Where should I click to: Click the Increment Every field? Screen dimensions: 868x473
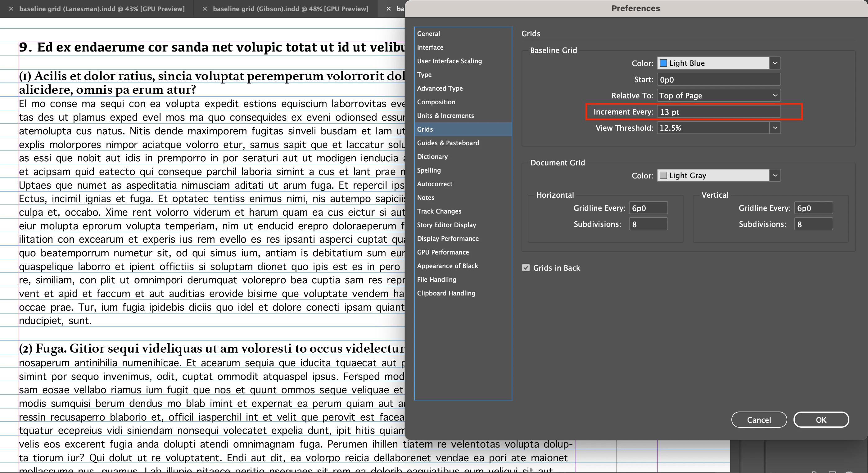tap(718, 112)
